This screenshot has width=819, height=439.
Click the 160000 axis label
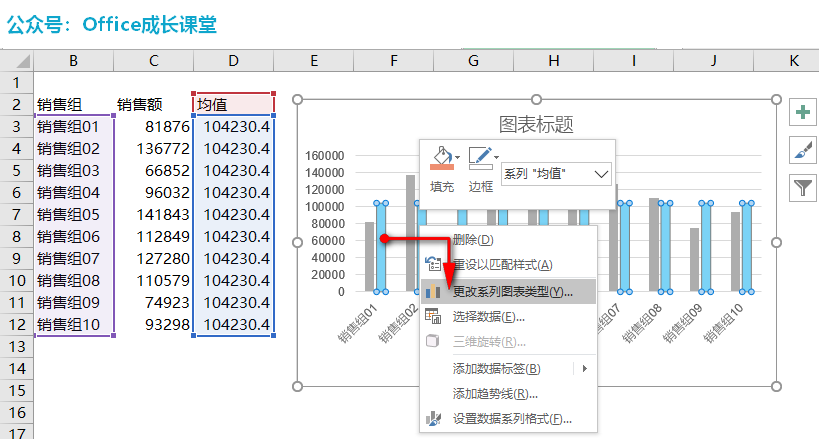(x=324, y=155)
